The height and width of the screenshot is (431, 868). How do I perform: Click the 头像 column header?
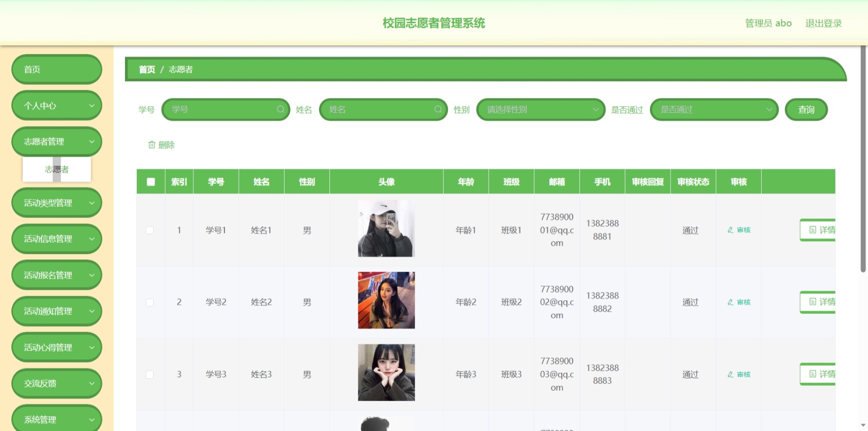click(x=386, y=182)
